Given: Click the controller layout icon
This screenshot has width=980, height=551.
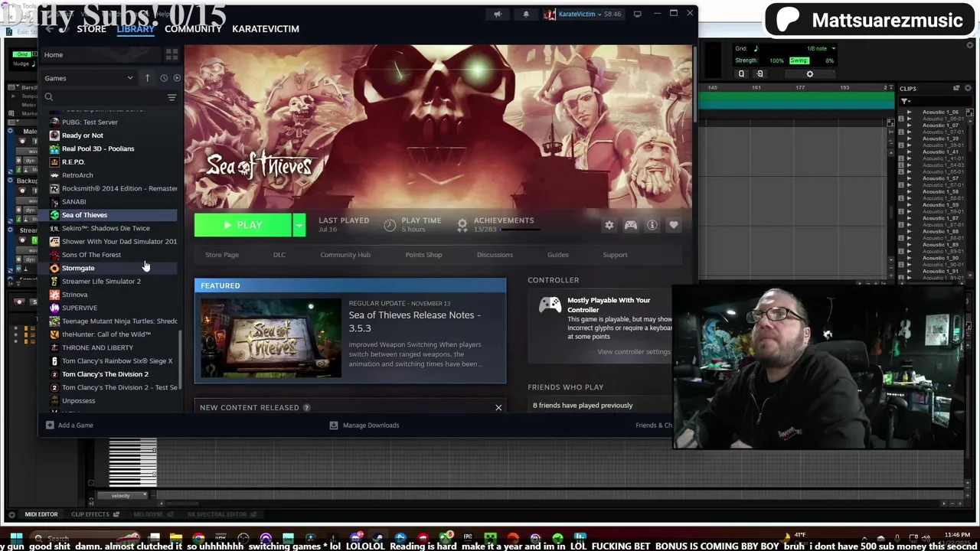Looking at the screenshot, I should click(x=630, y=225).
